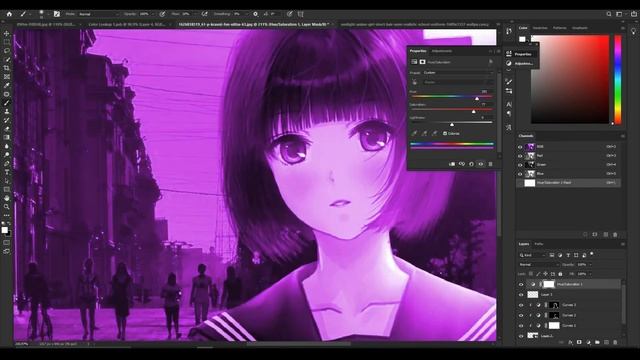
Task: Select the Move tool
Action: 7,33
